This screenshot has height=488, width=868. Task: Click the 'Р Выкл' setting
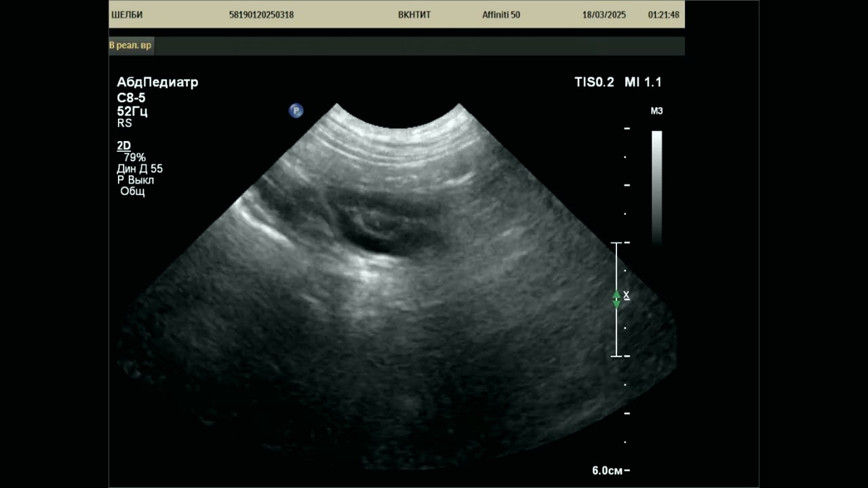(136, 180)
